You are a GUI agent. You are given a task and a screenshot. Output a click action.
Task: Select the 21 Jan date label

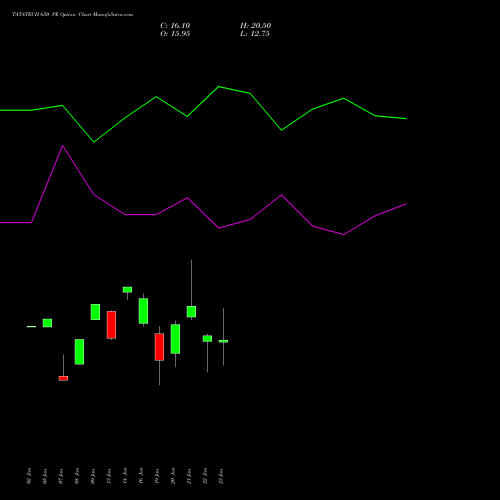click(x=189, y=476)
